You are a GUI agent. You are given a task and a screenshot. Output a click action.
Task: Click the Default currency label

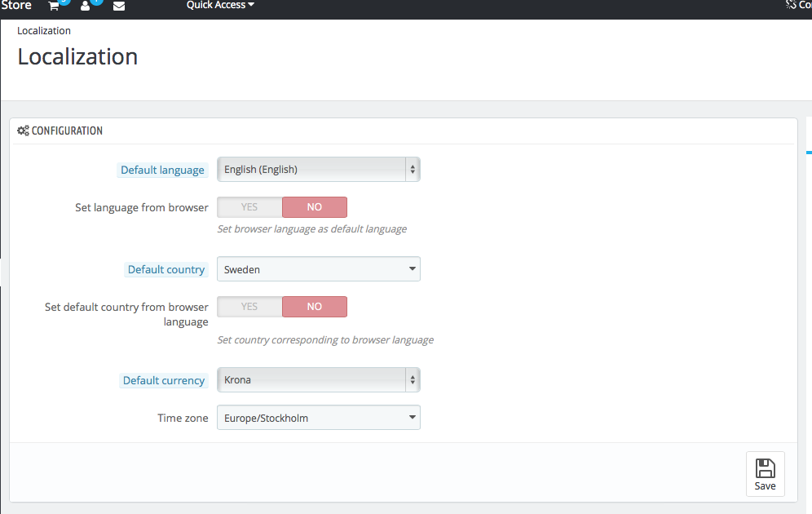point(164,380)
